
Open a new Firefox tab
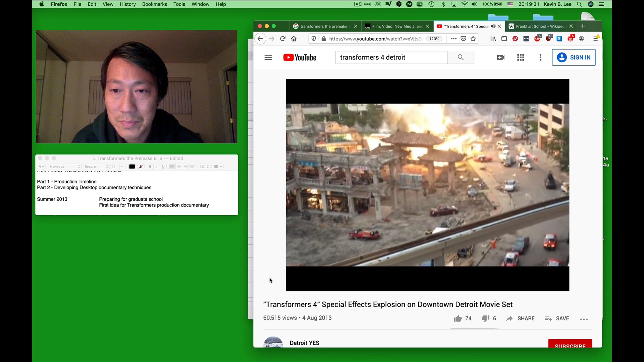pyautogui.click(x=583, y=26)
